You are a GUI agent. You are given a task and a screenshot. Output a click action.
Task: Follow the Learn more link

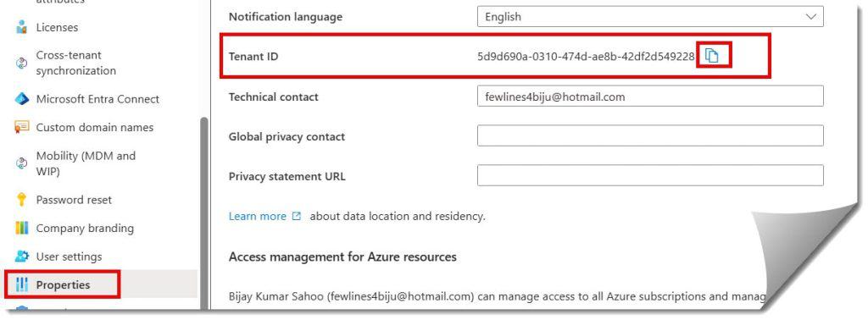pyautogui.click(x=258, y=216)
